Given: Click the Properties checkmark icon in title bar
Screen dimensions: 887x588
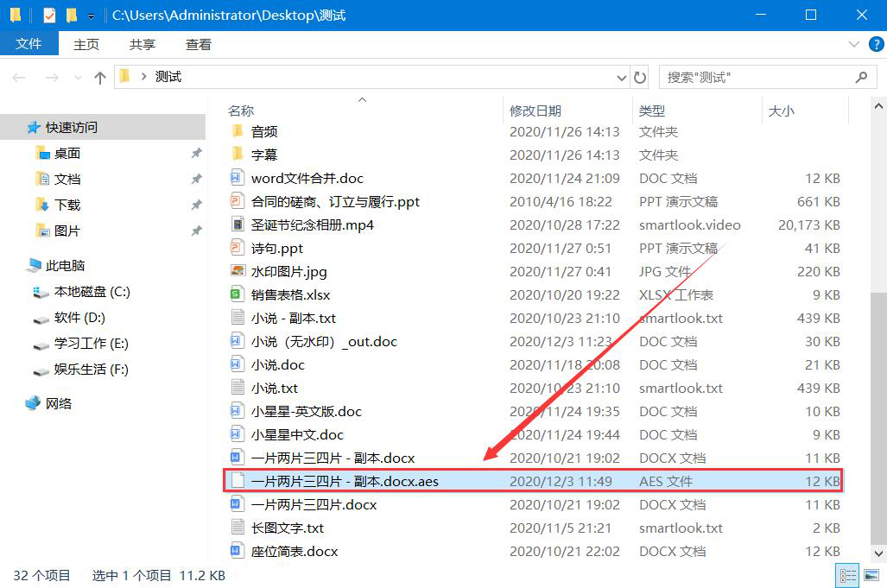Looking at the screenshot, I should coord(50,16).
